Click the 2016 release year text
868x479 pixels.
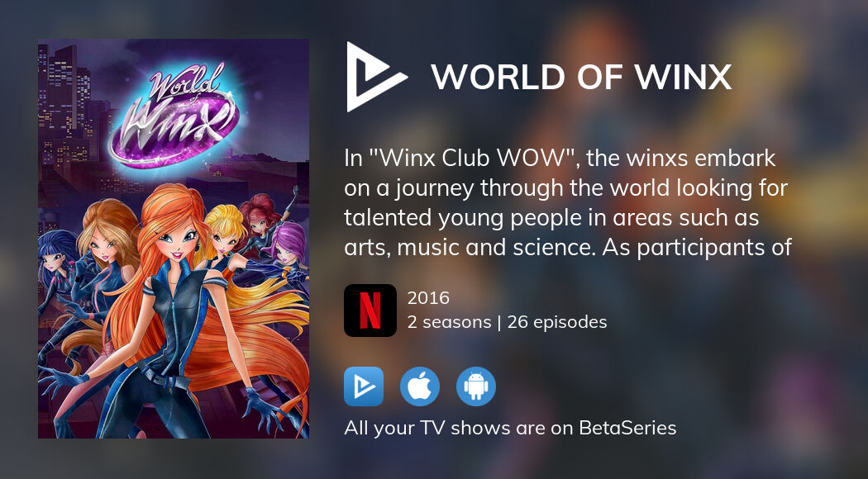[x=428, y=298]
